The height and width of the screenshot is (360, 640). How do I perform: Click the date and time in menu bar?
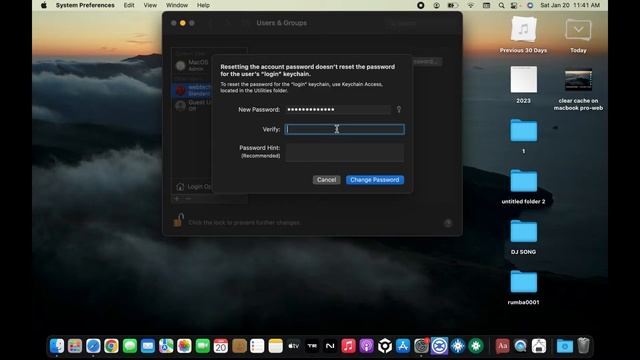pos(570,5)
